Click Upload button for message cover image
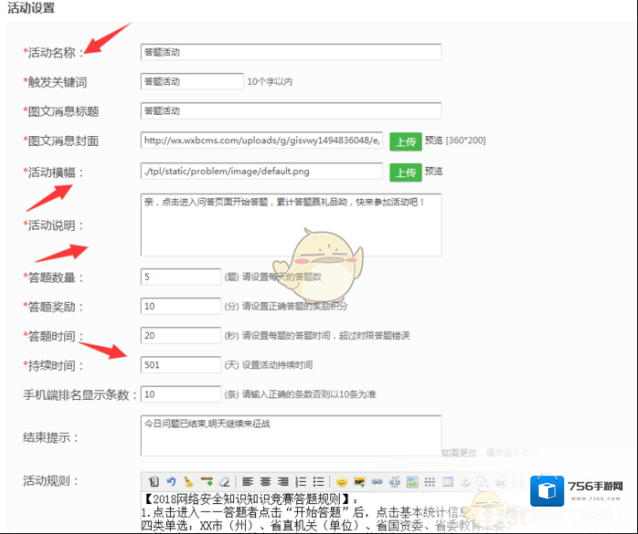Image resolution: width=638 pixels, height=534 pixels. pyautogui.click(x=406, y=142)
